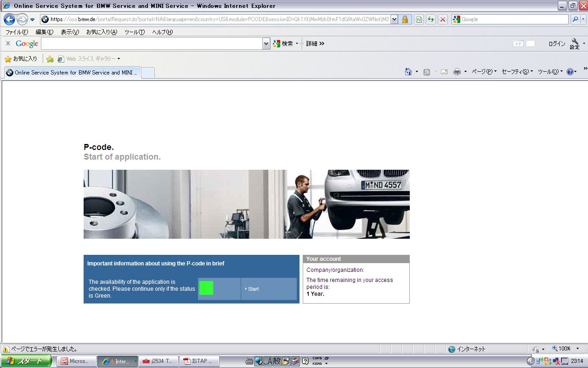
Task: Click the blue Help question mark icon
Action: pyautogui.click(x=570, y=72)
